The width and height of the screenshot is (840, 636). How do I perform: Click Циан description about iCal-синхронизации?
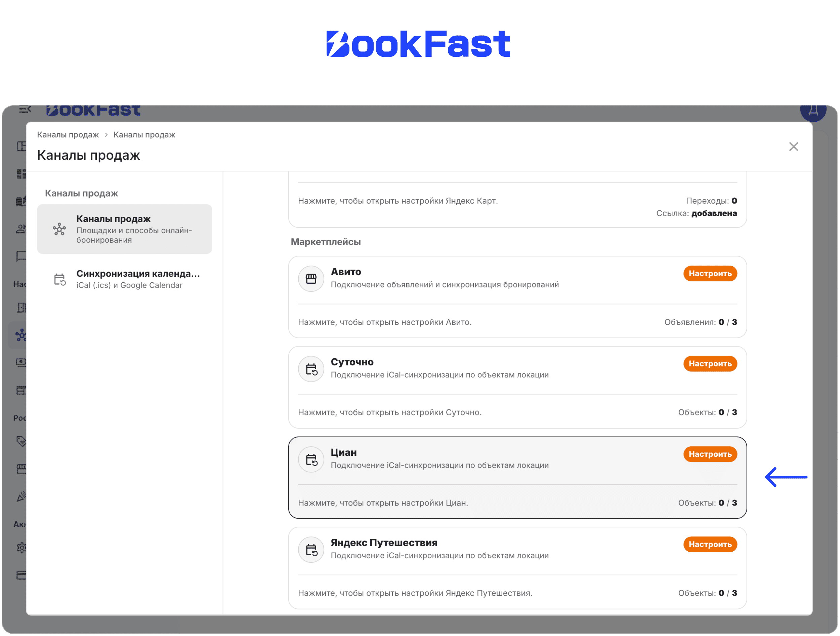(439, 466)
